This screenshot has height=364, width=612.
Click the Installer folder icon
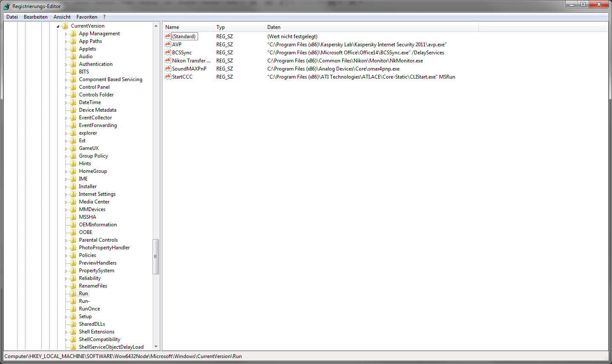[x=74, y=186]
